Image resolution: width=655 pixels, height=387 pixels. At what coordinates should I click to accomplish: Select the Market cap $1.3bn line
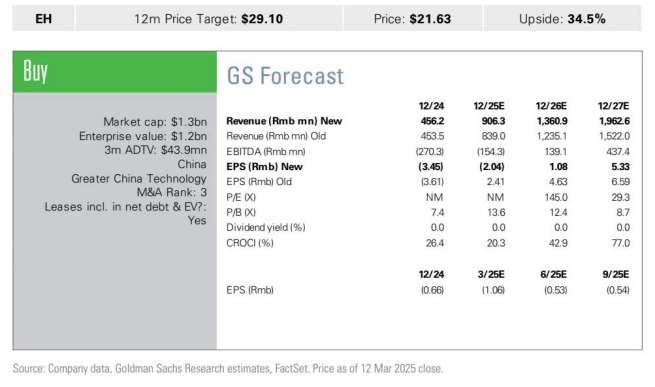pos(155,122)
